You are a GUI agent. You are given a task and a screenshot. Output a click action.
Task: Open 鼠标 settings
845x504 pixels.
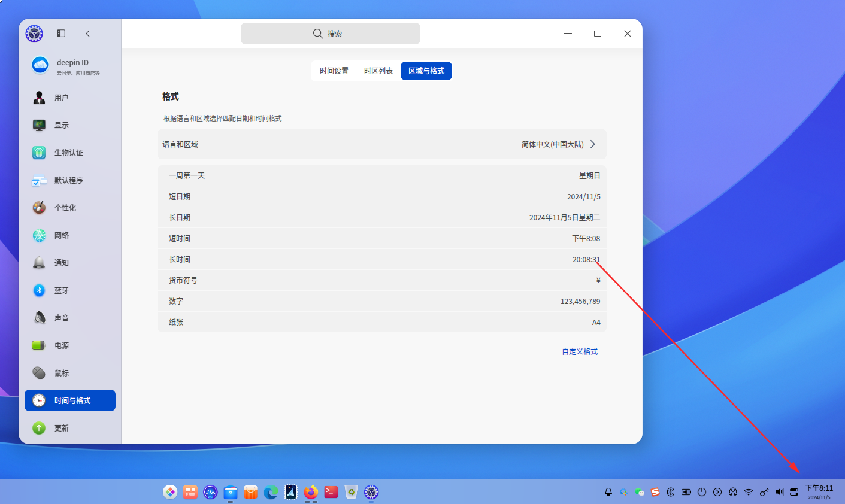point(70,373)
